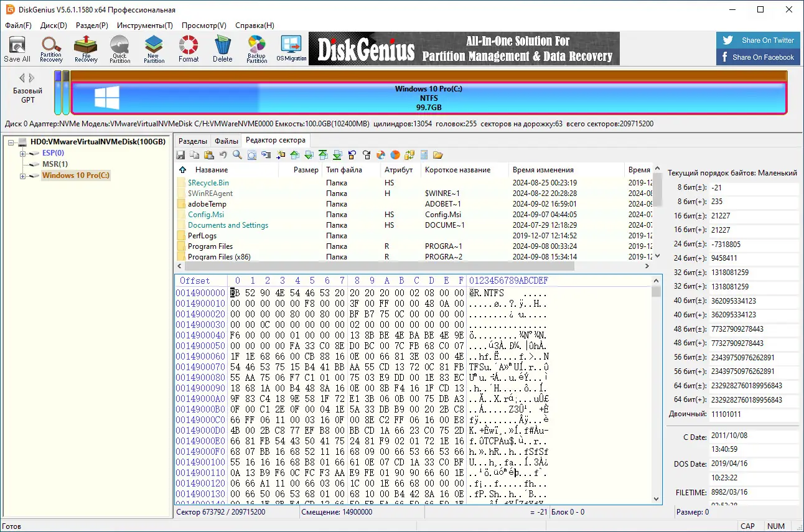
Task: Click the copy icon in the sector editor toolbar
Action: click(195, 155)
